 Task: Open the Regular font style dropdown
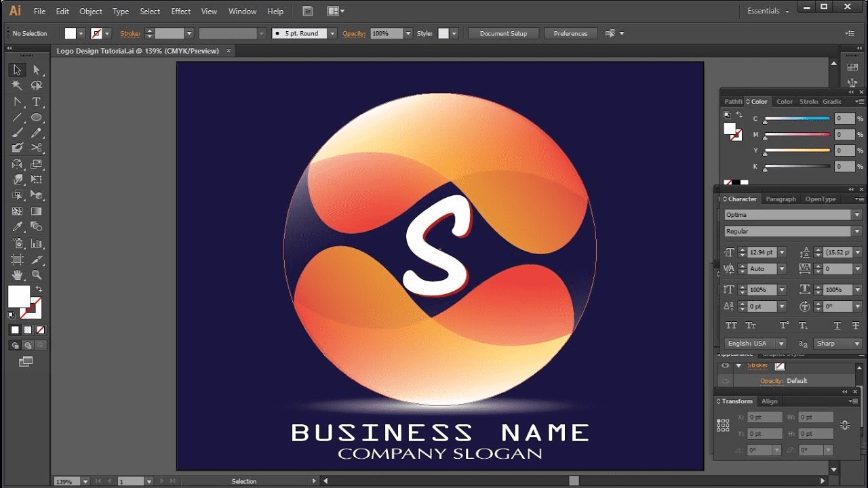click(856, 231)
